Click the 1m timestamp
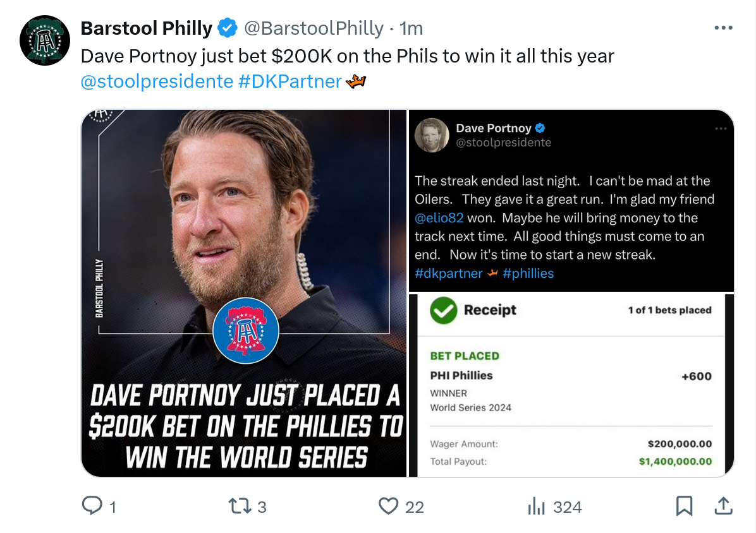756x533 pixels. coord(412,28)
